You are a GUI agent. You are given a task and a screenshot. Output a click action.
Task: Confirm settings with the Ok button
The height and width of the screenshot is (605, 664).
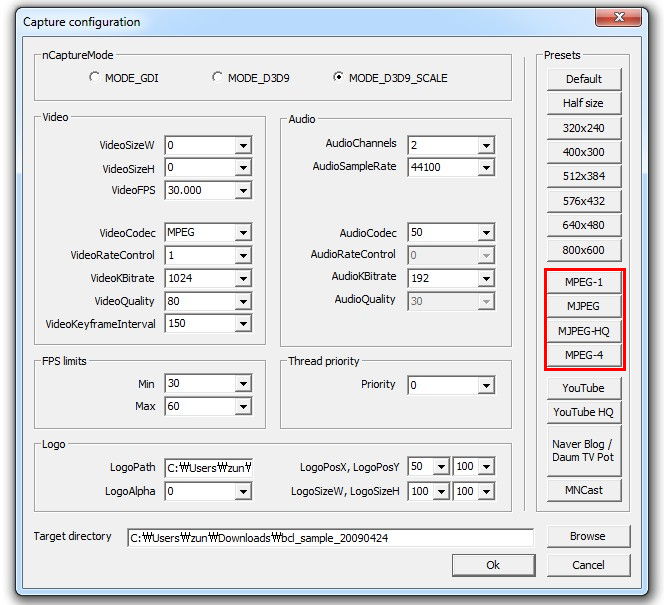493,565
